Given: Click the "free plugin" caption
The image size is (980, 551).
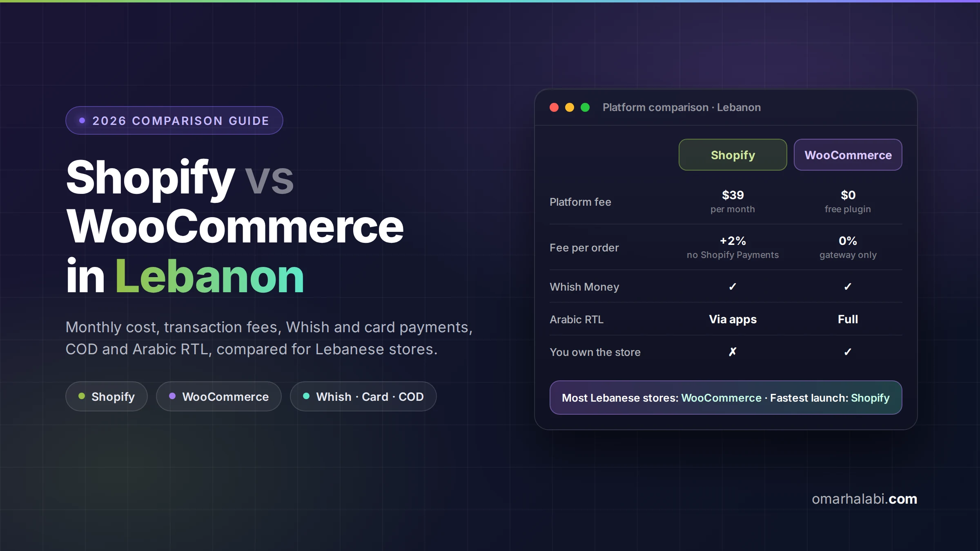Looking at the screenshot, I should click(x=848, y=209).
